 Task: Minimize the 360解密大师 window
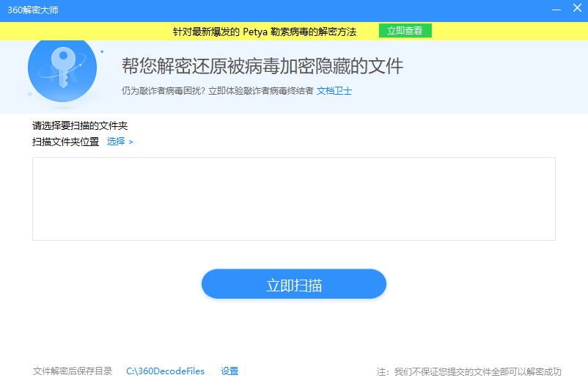[556, 9]
